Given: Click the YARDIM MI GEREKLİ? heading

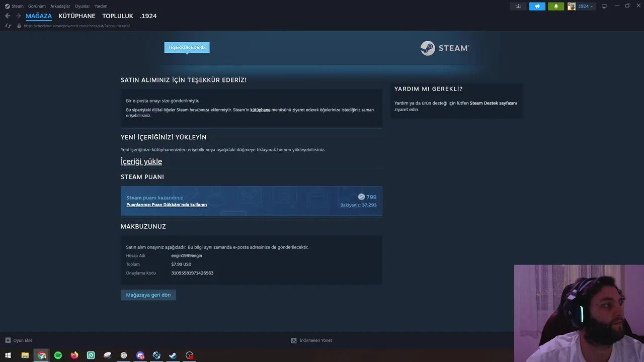Looking at the screenshot, I should pos(429,89).
